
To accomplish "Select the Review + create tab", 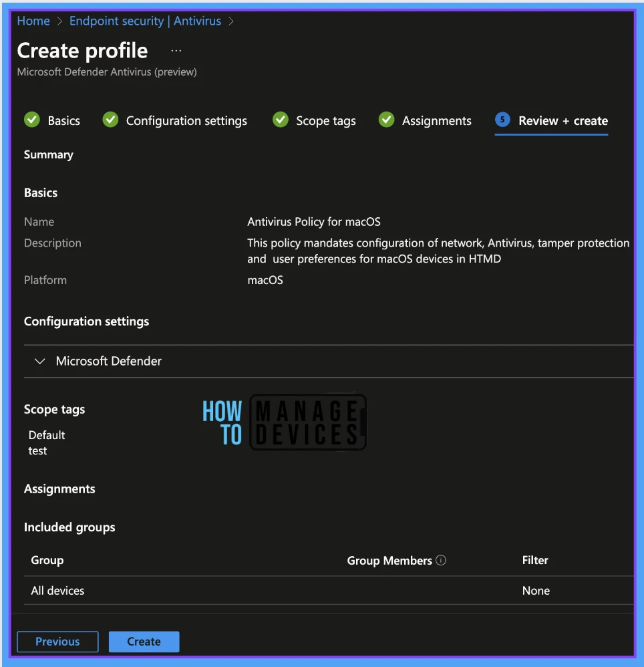I will (x=562, y=121).
